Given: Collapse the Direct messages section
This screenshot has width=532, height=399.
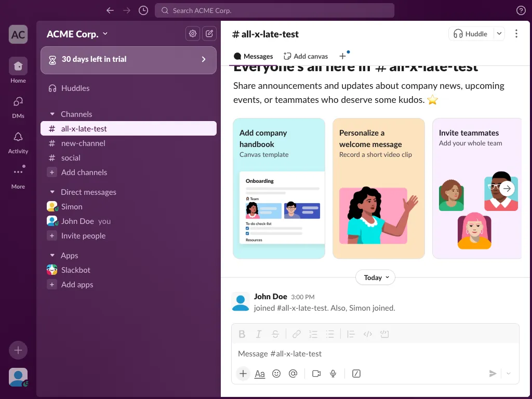Looking at the screenshot, I should [52, 192].
